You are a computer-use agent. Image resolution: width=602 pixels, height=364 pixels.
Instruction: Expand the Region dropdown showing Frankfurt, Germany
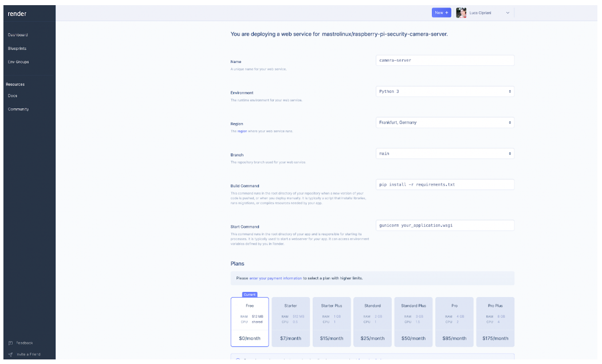445,122
